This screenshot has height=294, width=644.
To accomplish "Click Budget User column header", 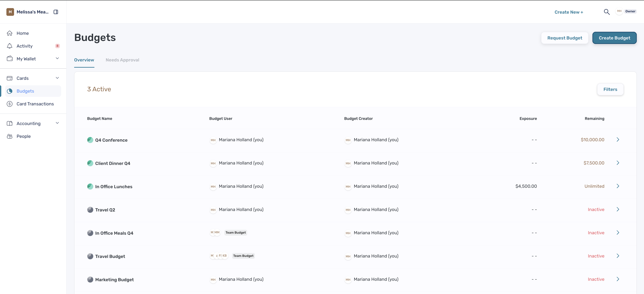I will pyautogui.click(x=221, y=118).
